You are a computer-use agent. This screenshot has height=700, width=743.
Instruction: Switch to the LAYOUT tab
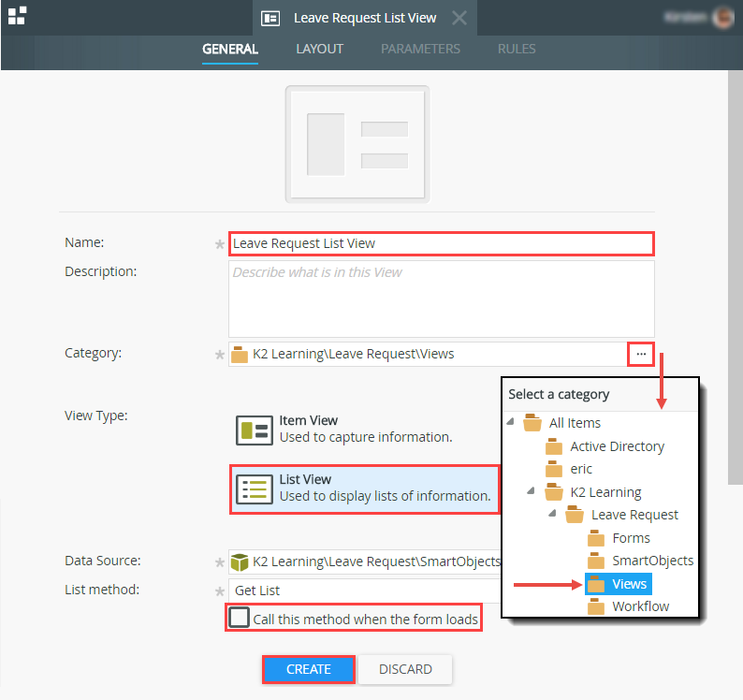(x=319, y=49)
